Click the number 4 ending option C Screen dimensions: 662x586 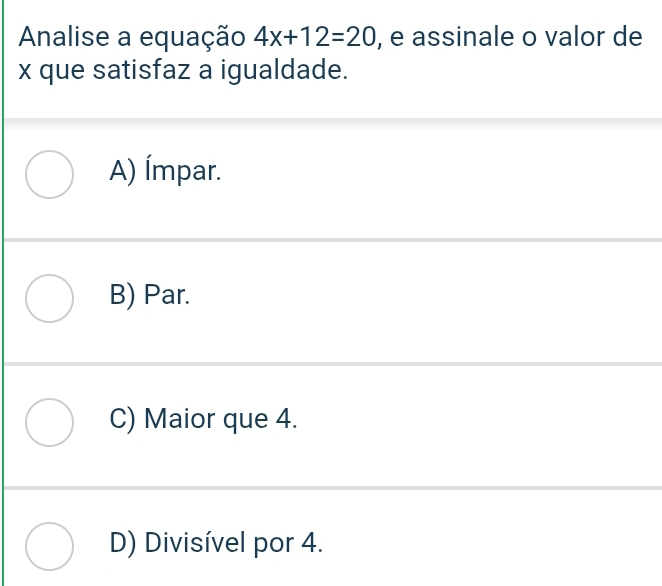point(288,419)
